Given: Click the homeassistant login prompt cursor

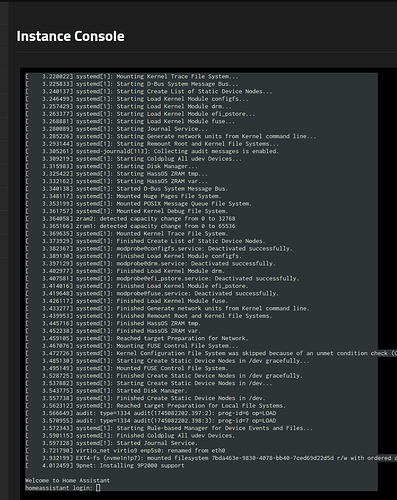Looking at the screenshot, I should tap(98, 488).
